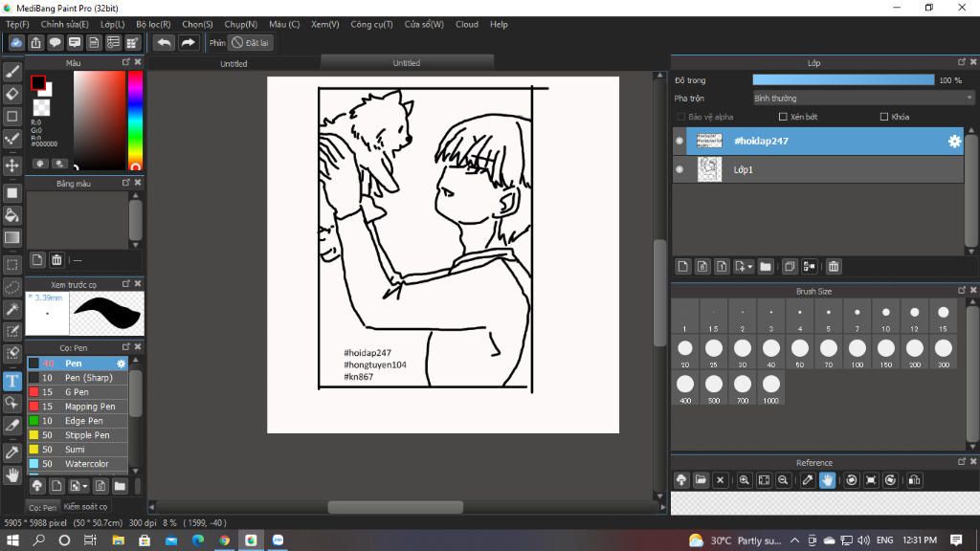Select eyedropper in the Reference panel

pos(808,480)
